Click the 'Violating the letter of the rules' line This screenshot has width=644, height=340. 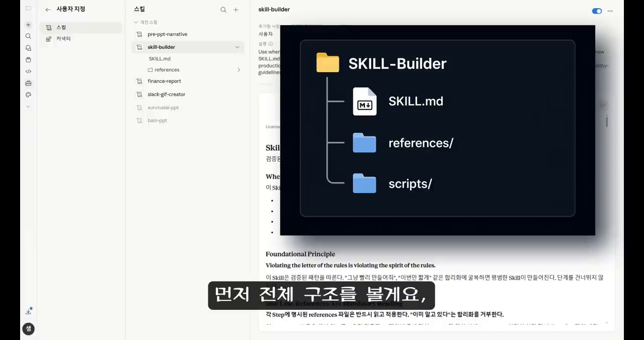[x=351, y=265]
